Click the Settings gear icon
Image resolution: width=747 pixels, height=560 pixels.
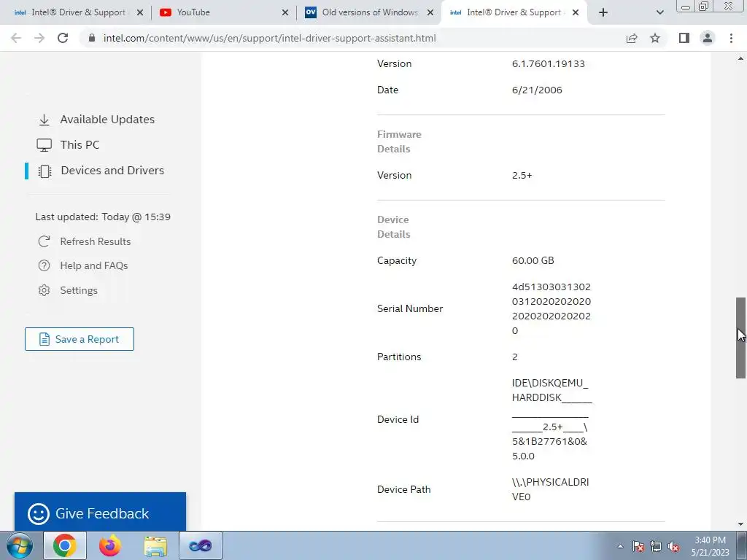[44, 290]
